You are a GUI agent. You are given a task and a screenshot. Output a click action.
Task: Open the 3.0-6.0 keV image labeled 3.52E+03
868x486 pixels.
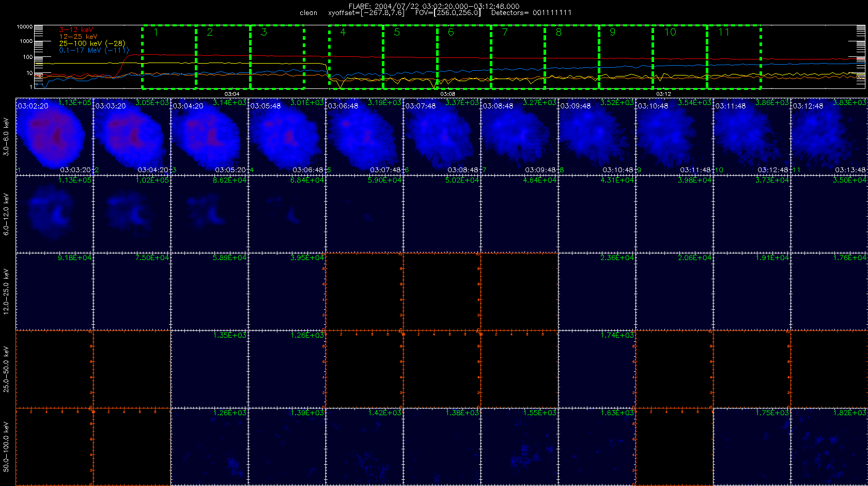597,136
